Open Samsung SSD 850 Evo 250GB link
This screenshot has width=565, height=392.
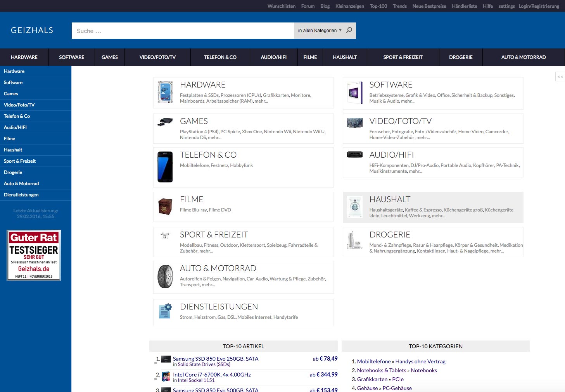click(x=216, y=359)
